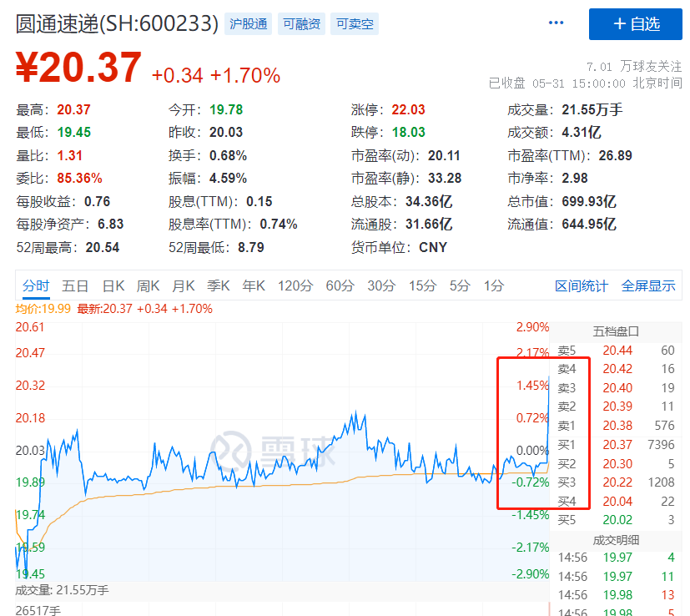Click the 跌停 value 18.03
The image size is (690, 616).
tap(408, 132)
